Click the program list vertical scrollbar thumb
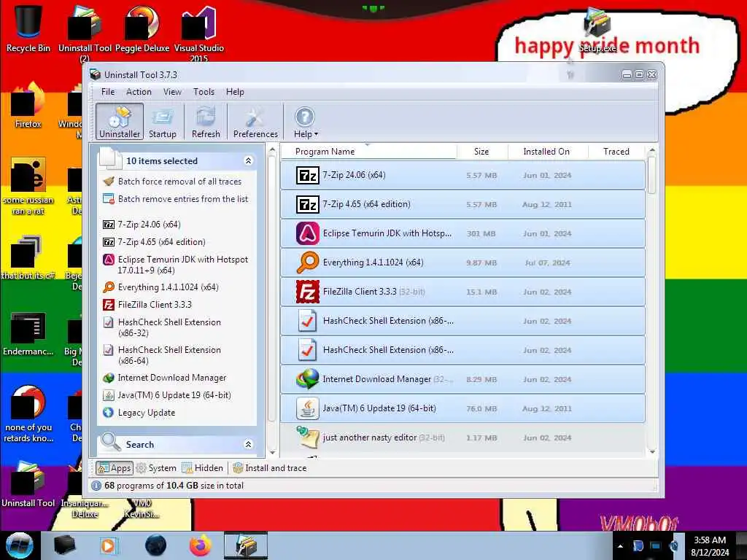The width and height of the screenshot is (747, 560). tap(652, 175)
